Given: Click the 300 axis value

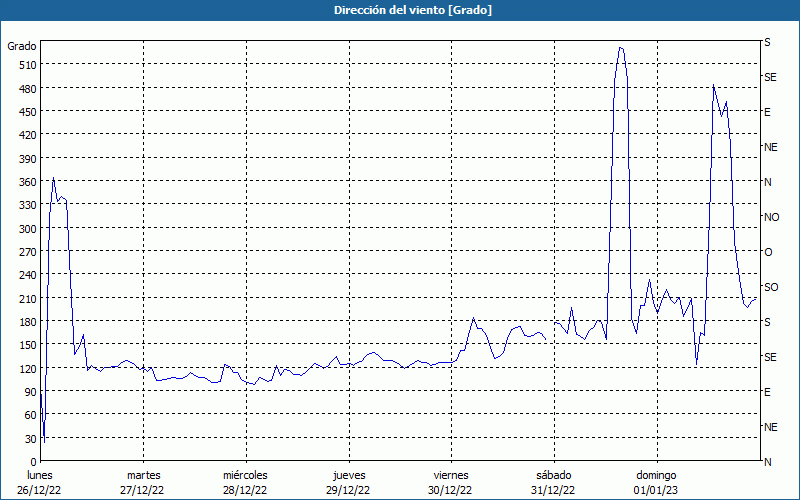Looking at the screenshot, I should coord(28,229).
